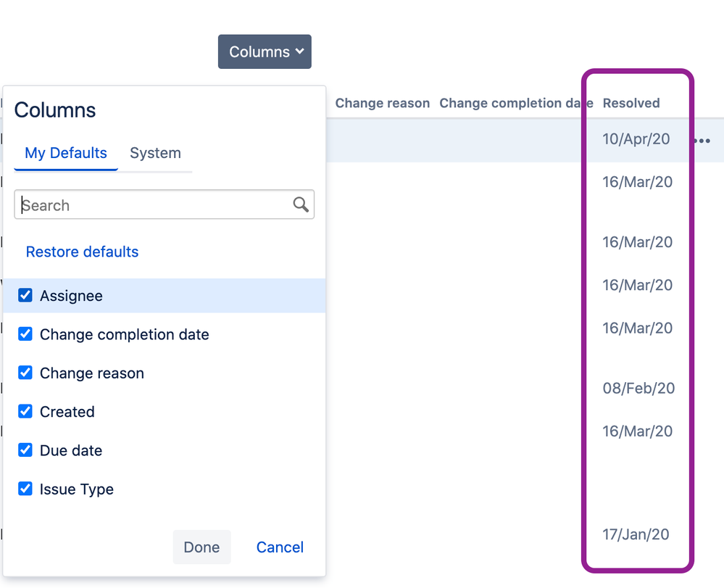The height and width of the screenshot is (588, 724).
Task: Open the Columns dropdown button
Action: click(x=265, y=52)
